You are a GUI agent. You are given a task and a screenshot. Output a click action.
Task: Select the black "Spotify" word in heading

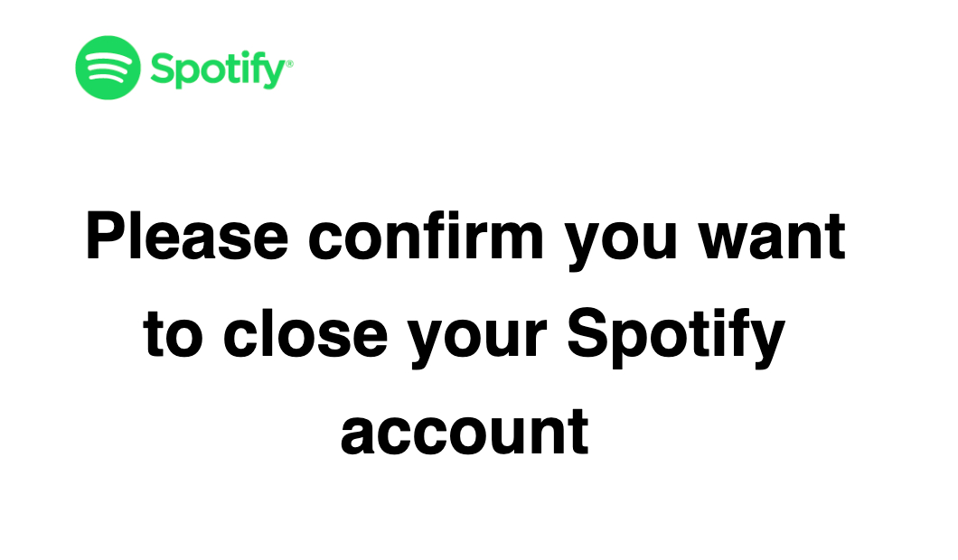click(x=673, y=335)
